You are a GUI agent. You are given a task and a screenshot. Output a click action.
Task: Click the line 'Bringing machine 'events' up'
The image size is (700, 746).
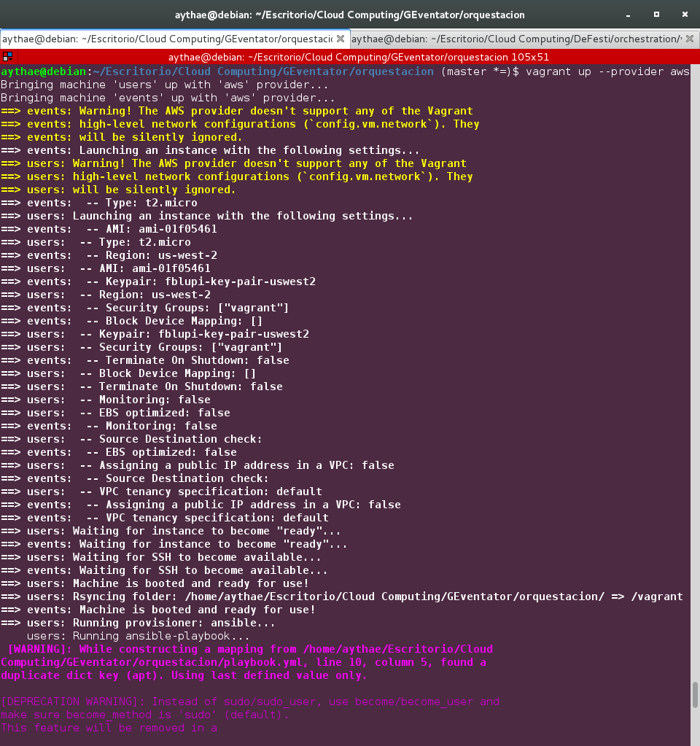(168, 98)
